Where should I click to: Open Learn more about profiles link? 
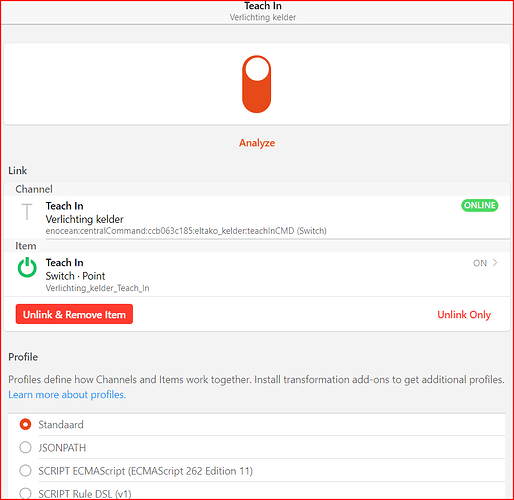tap(67, 395)
